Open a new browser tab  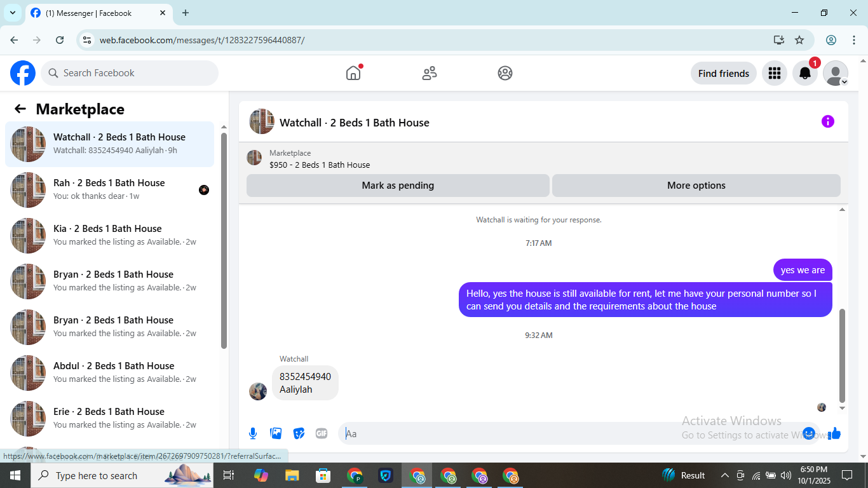pos(186,13)
